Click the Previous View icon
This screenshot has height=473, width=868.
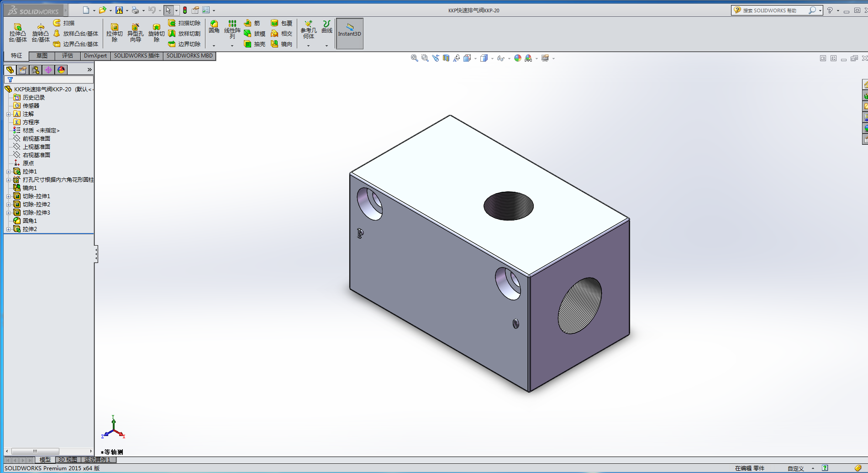(435, 58)
